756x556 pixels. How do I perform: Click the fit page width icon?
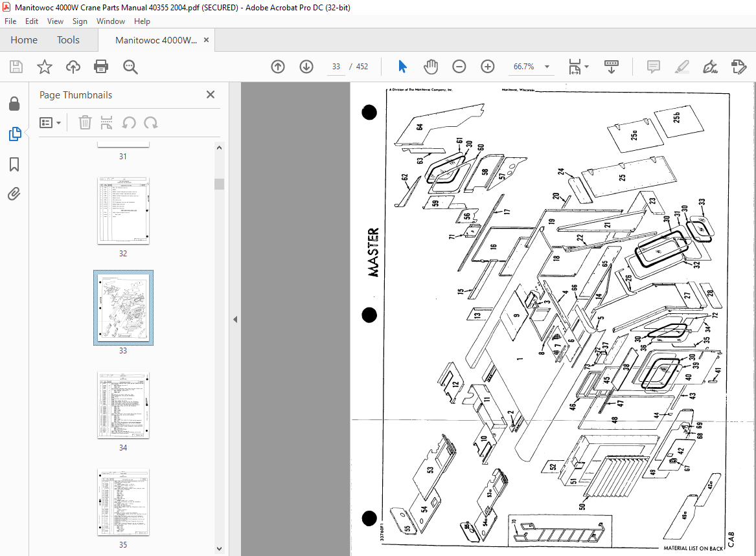click(x=575, y=67)
